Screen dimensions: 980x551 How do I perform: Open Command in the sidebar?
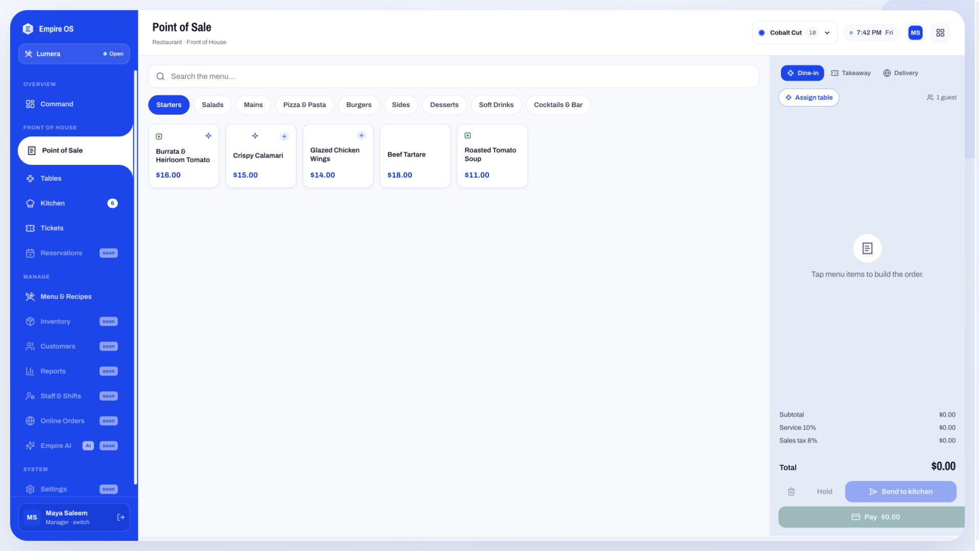coord(75,104)
